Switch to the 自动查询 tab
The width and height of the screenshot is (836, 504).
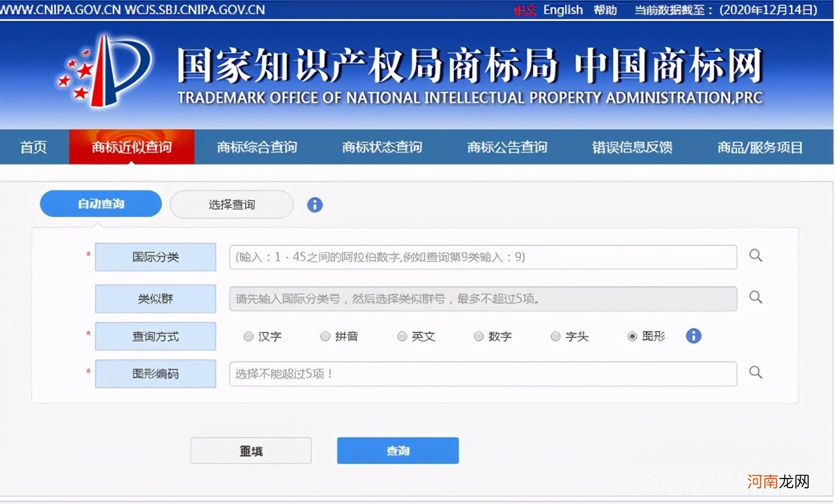101,204
